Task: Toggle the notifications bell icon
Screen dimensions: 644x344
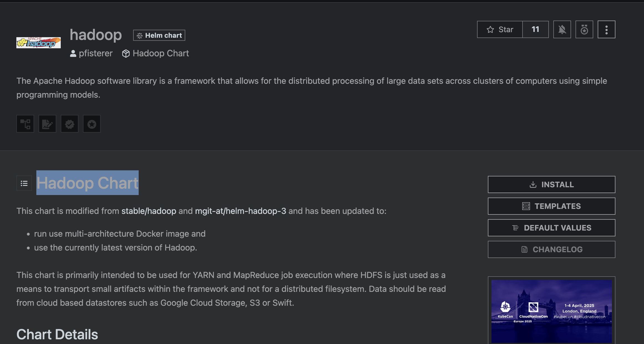Action: pyautogui.click(x=562, y=29)
